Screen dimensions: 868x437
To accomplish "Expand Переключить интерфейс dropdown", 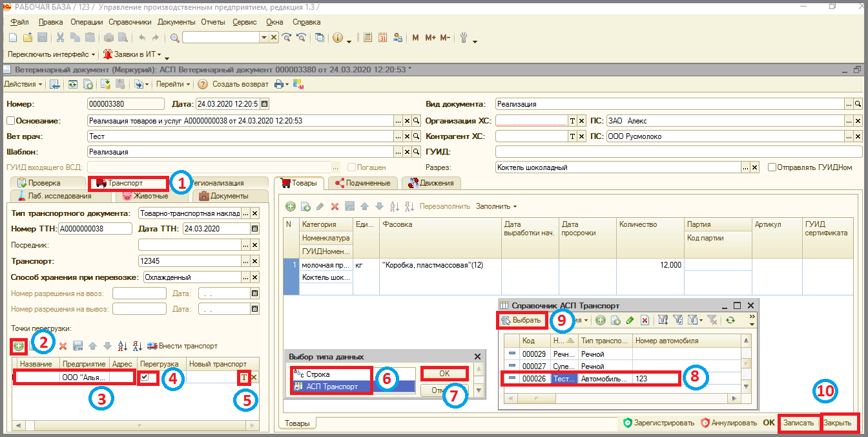I will click(x=51, y=54).
